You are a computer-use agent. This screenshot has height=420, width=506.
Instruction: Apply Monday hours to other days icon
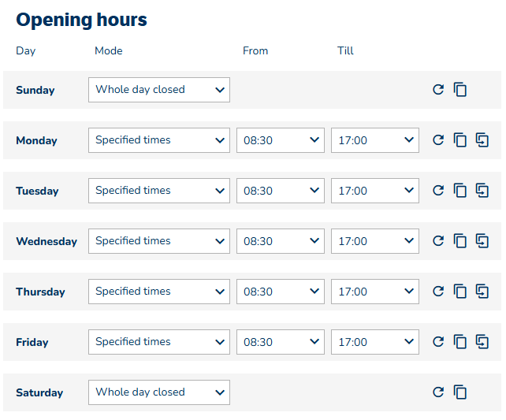tap(482, 140)
